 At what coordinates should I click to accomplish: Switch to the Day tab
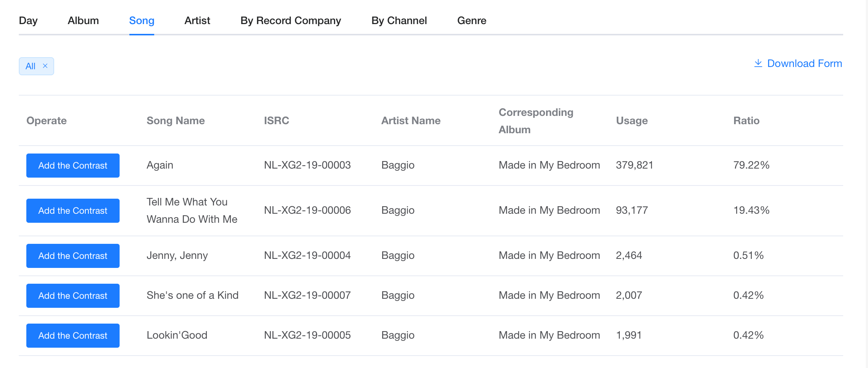coord(28,20)
